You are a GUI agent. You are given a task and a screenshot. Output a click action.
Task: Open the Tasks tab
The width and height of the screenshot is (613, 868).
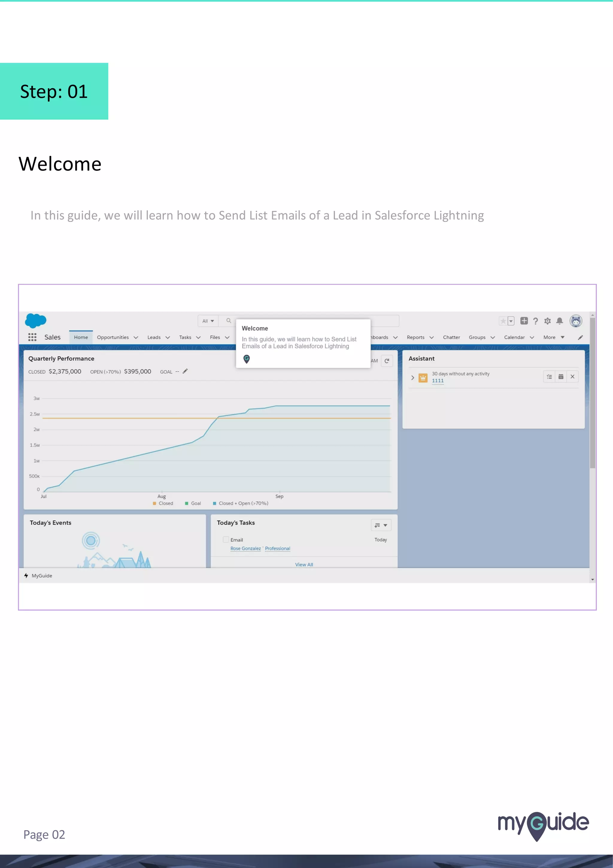(185, 337)
